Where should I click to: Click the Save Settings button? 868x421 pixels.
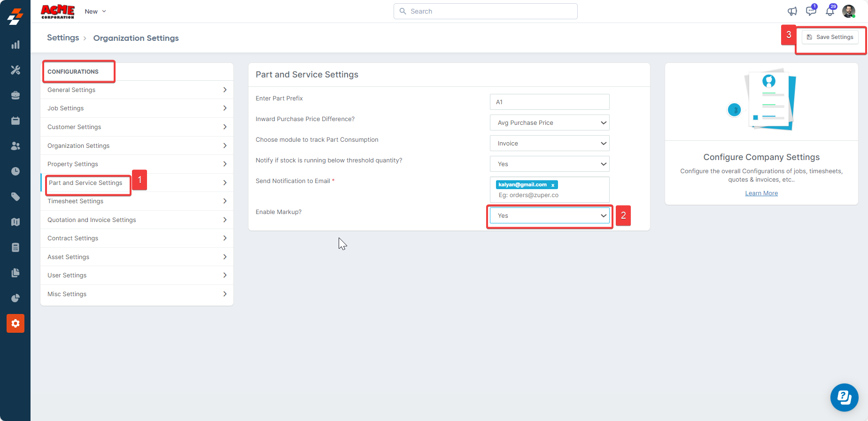tap(830, 37)
